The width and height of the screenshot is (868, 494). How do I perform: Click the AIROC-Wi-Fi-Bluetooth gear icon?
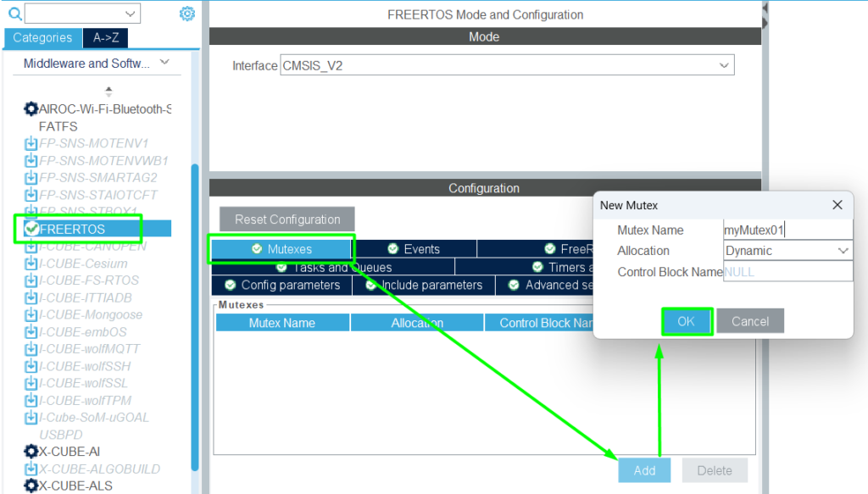click(31, 108)
